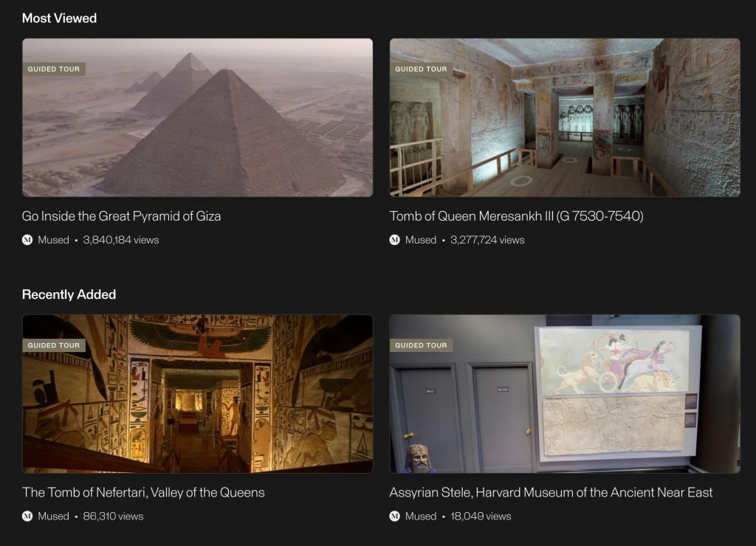The image size is (756, 546).
Task: Click title 'Assyrian Stele, Harvard Museum of the Ancient Near East'
Action: [551, 493]
